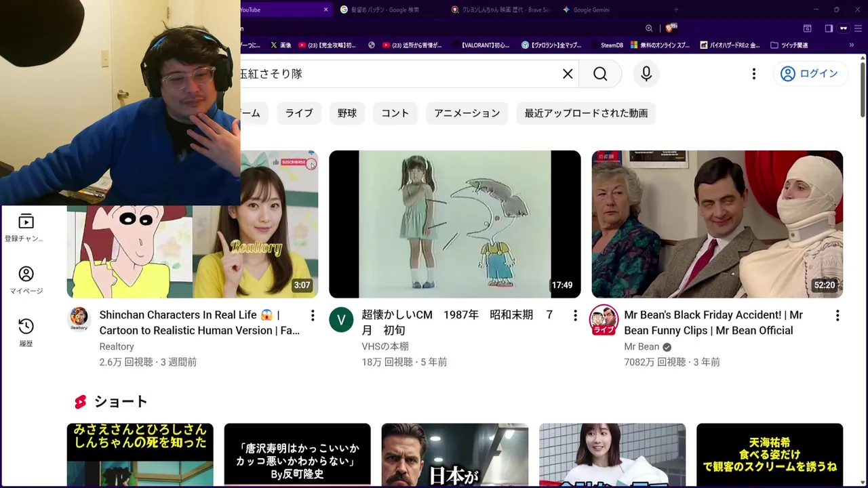The height and width of the screenshot is (488, 868).
Task: Open the (23)【完全攻略】初... YouTube bookmark
Action: point(327,45)
